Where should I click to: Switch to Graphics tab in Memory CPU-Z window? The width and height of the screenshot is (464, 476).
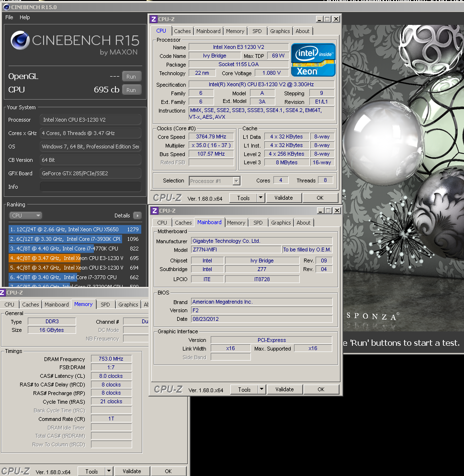tap(128, 305)
